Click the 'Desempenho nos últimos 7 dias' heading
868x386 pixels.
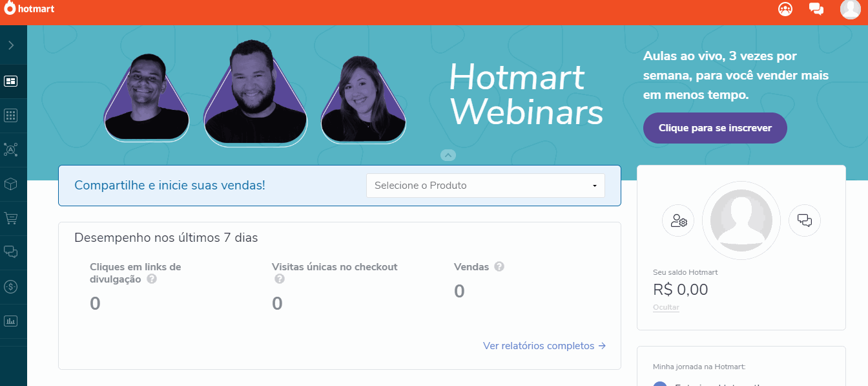(166, 238)
